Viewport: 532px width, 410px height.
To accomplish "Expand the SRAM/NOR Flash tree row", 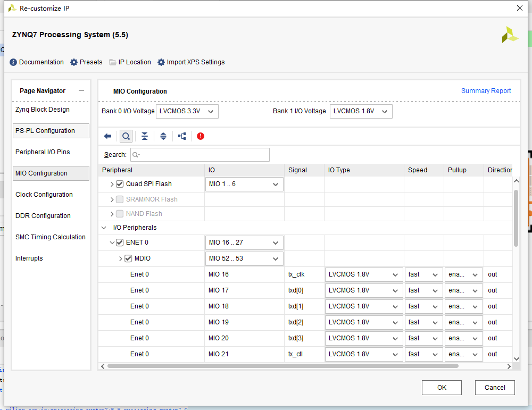I will point(112,199).
